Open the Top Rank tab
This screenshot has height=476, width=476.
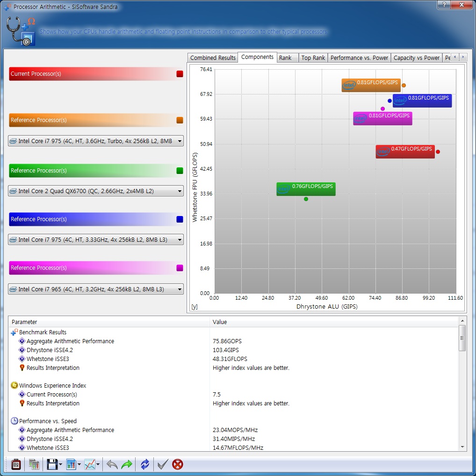tap(313, 58)
